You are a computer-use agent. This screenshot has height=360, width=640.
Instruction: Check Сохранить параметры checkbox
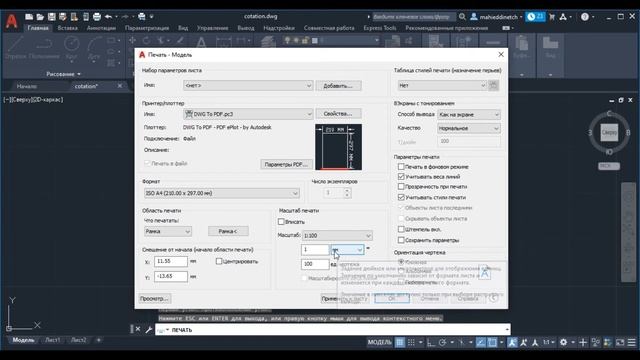pos(401,240)
